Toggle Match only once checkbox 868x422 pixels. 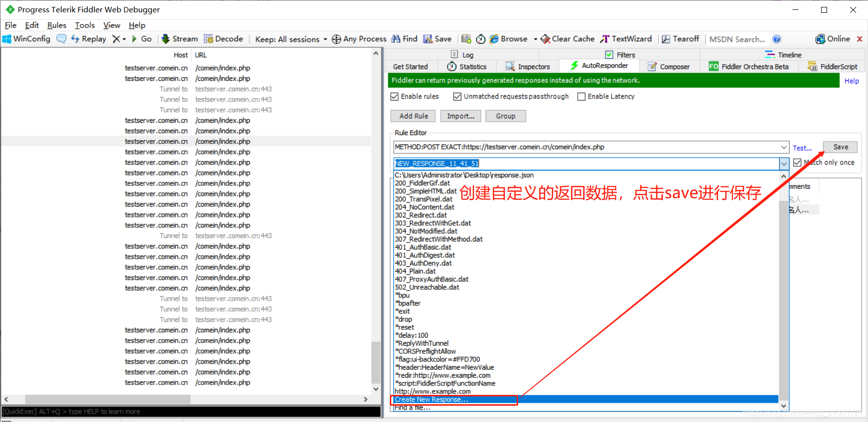[x=797, y=162]
